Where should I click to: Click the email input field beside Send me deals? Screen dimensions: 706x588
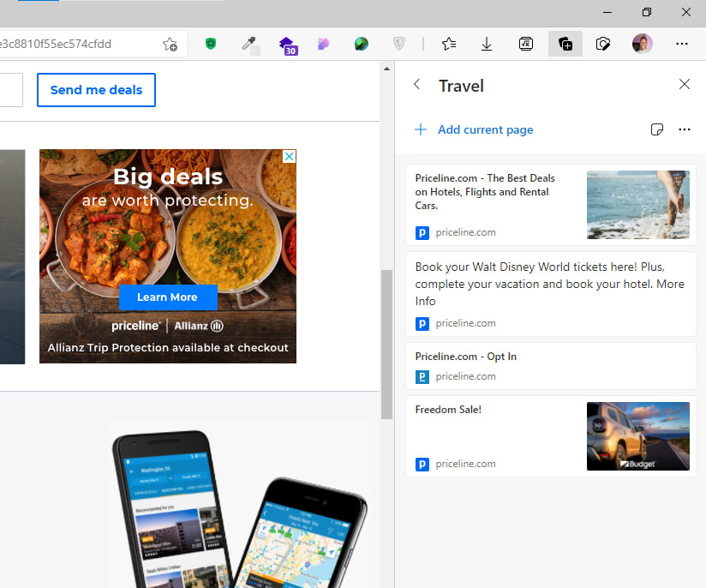click(x=11, y=90)
